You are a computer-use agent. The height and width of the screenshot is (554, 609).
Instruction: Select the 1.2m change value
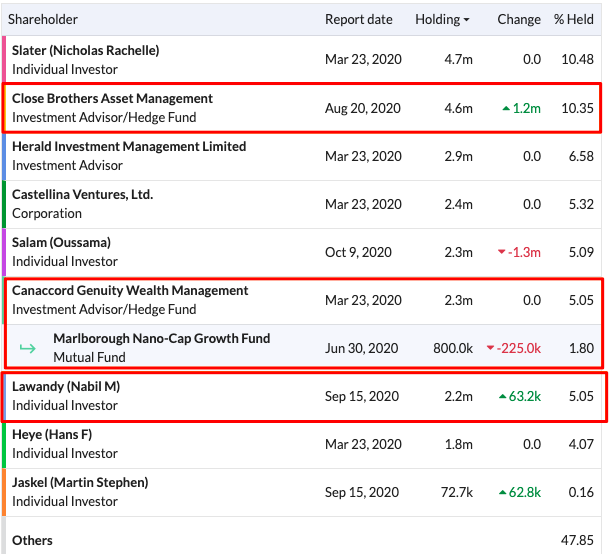coord(527,108)
